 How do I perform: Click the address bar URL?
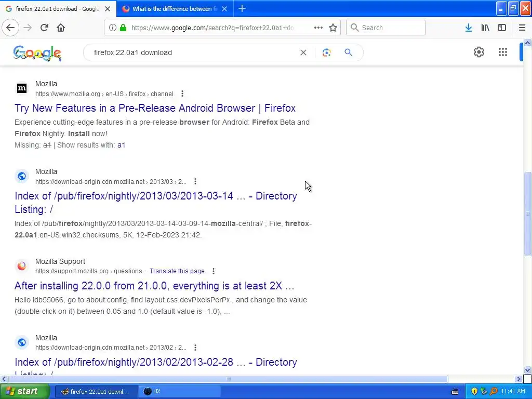(x=212, y=28)
